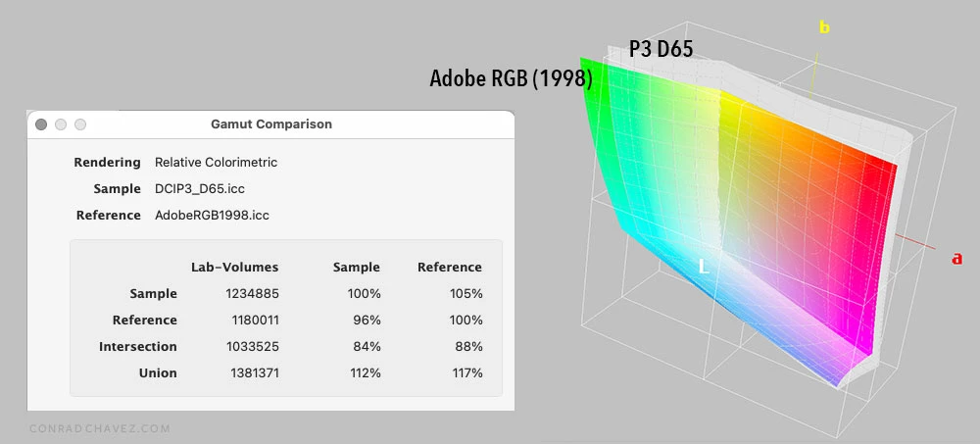Click the Union row label

tap(158, 373)
